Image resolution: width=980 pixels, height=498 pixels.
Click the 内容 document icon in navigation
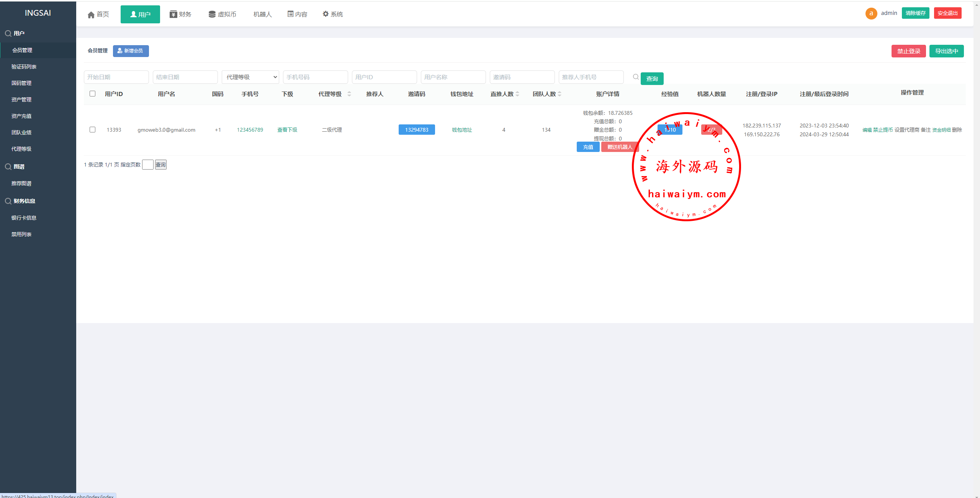point(290,14)
